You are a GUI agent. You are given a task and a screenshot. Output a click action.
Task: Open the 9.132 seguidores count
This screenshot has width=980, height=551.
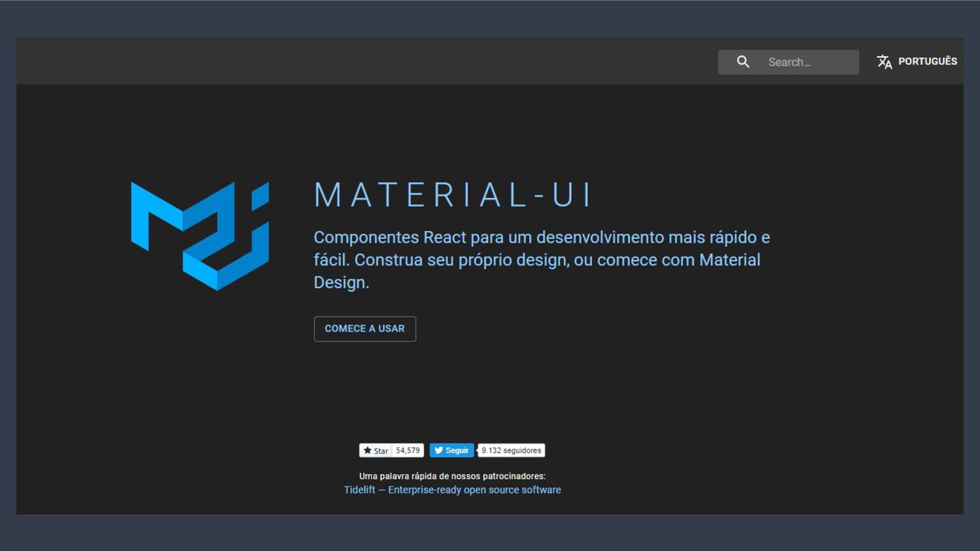click(512, 450)
